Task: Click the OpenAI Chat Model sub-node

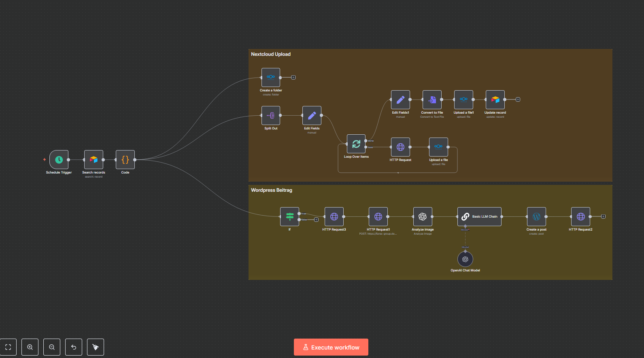Action: coord(465,259)
